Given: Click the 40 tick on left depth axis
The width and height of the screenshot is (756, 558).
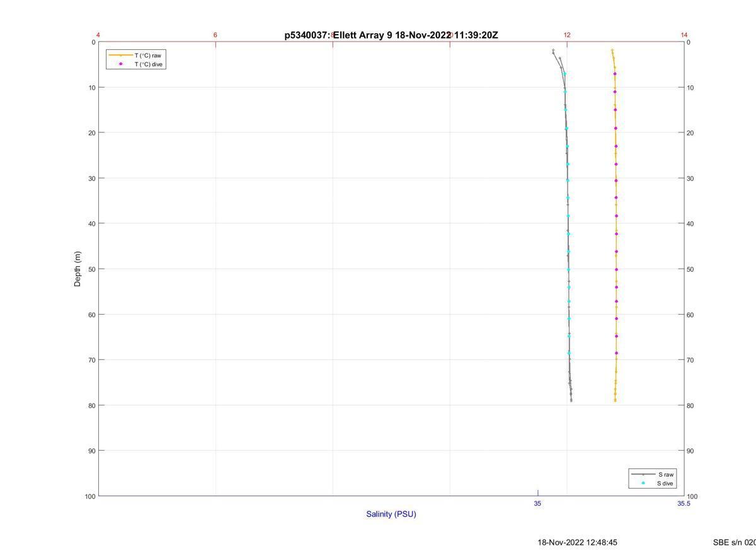Looking at the screenshot, I should 92,224.
